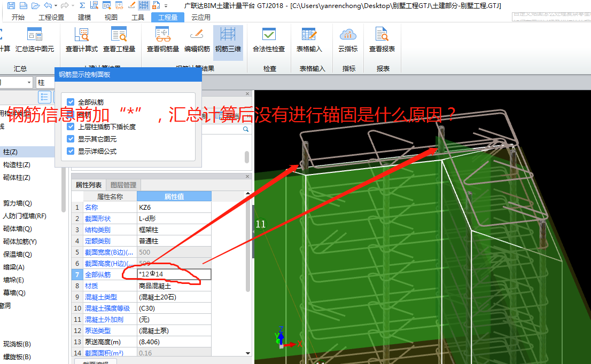The image size is (591, 364).
Task: Open the Undo history dropdown arrow
Action: [56, 6]
